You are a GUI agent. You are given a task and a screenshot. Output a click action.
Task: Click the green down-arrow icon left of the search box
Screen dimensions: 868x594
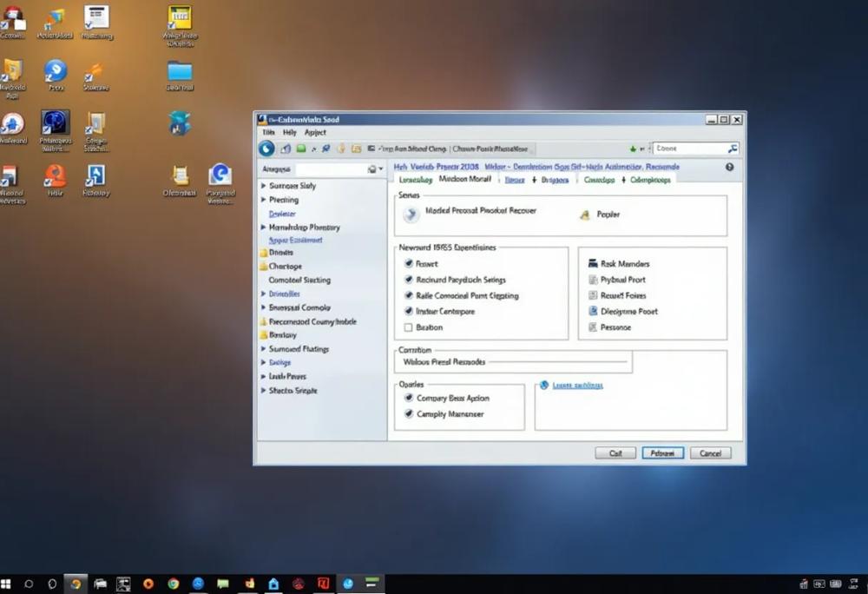coord(633,148)
